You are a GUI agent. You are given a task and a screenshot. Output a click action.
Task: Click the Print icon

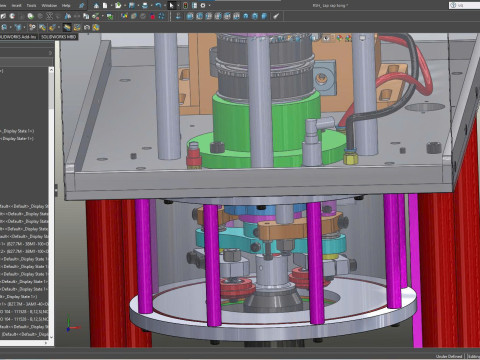[145, 6]
